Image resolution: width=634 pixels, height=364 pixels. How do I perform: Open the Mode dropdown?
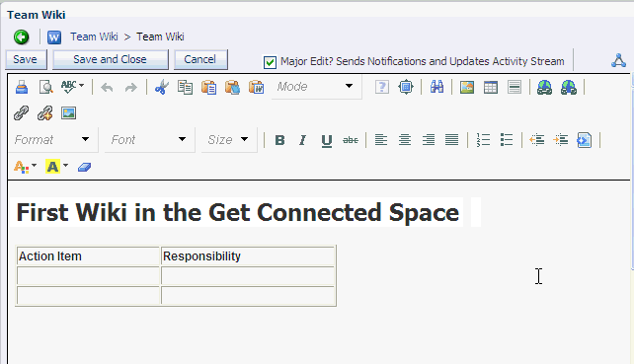pos(316,87)
